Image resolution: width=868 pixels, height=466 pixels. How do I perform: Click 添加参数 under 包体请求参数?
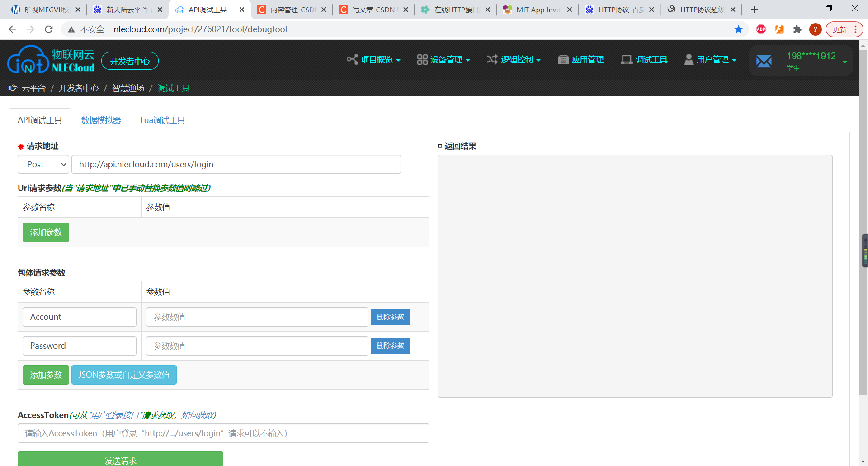[x=46, y=375]
